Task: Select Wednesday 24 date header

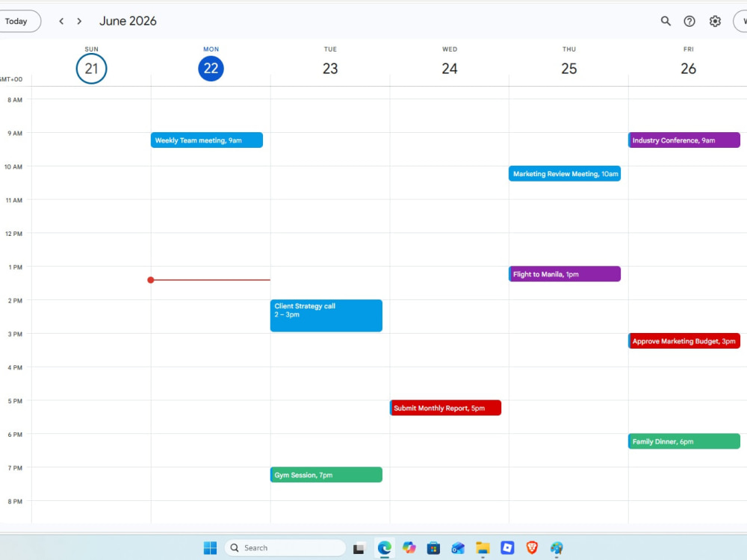Action: [x=449, y=69]
